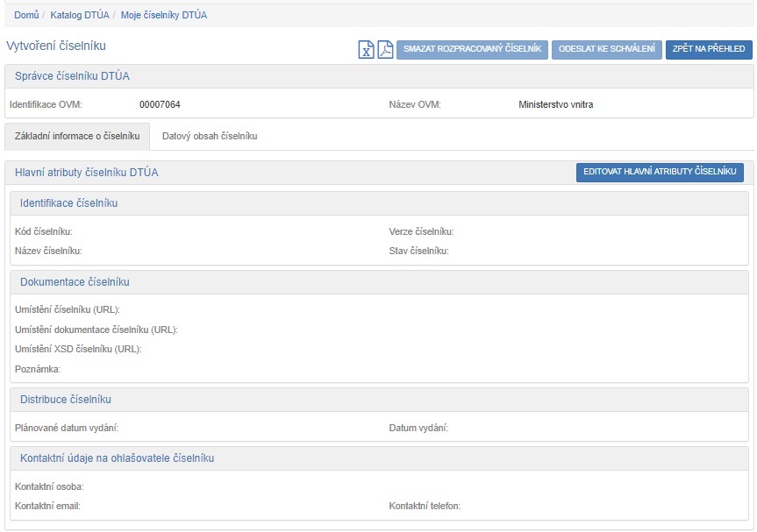Image resolution: width=757 pixels, height=532 pixels.
Task: Select the OVM identifier 00007064
Action: [x=160, y=104]
